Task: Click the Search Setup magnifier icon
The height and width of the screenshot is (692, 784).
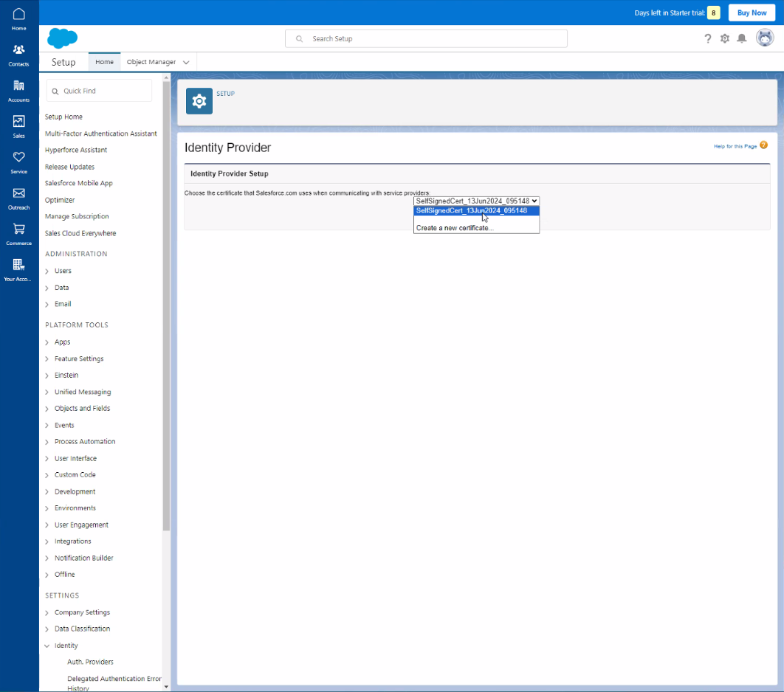Action: coord(299,38)
